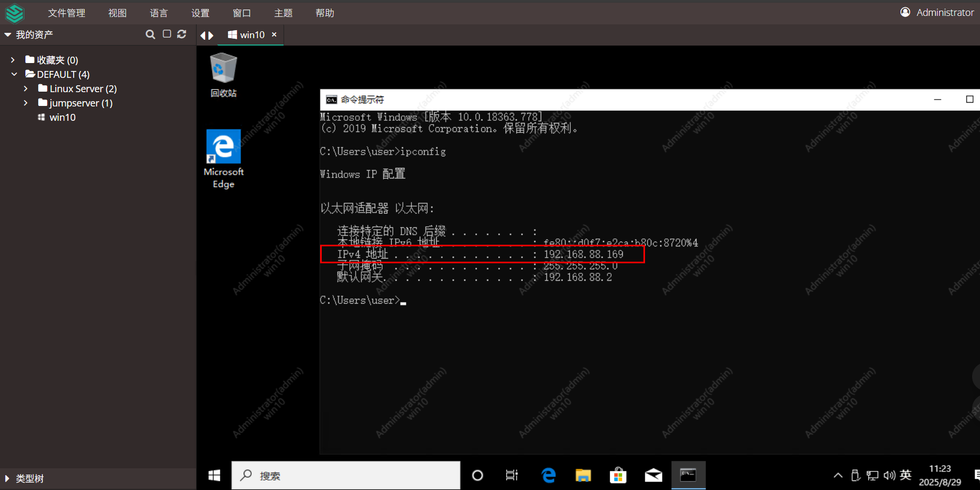Select win10 asset in the tree
The width and height of the screenshot is (980, 490).
(x=62, y=117)
